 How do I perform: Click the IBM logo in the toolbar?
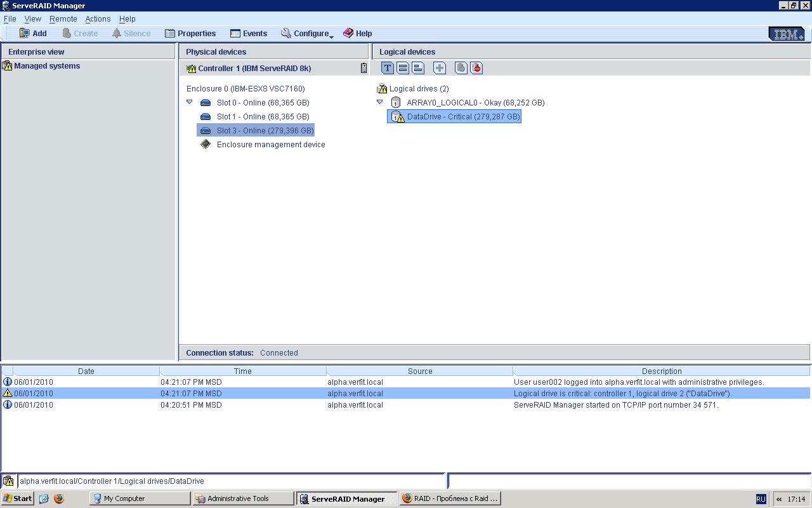click(787, 34)
